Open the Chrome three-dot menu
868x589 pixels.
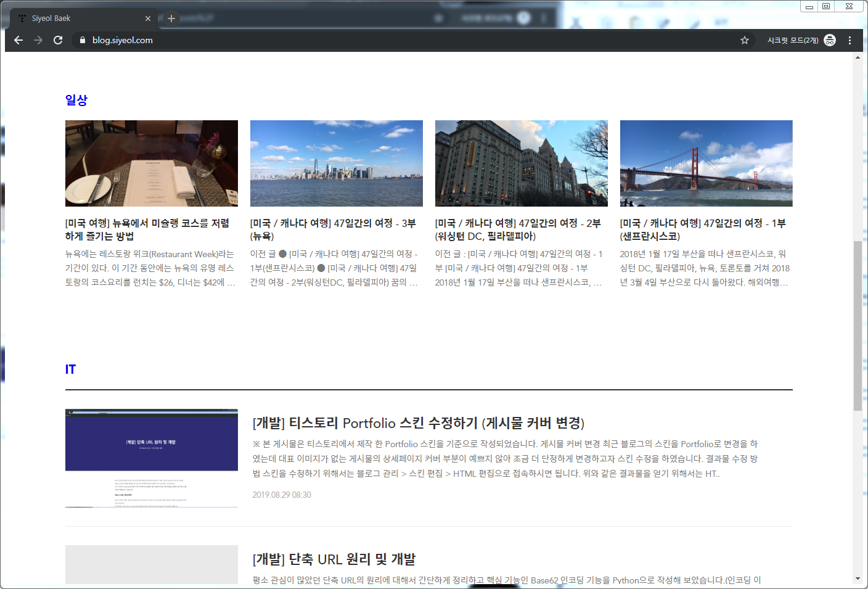tap(850, 40)
